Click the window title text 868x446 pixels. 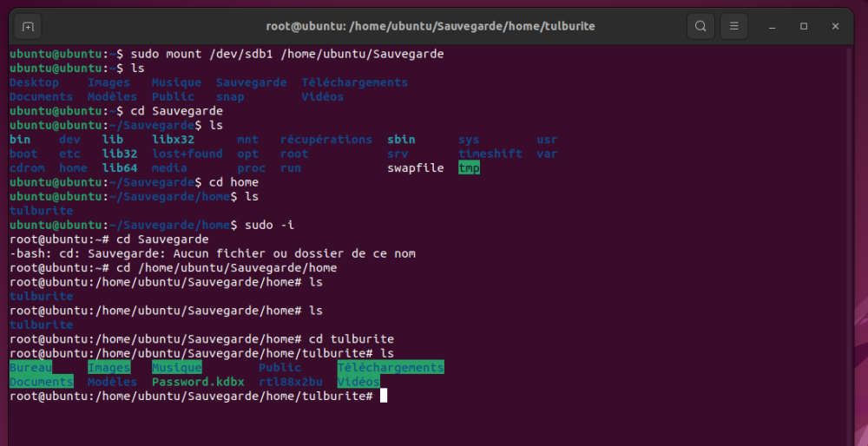click(431, 26)
